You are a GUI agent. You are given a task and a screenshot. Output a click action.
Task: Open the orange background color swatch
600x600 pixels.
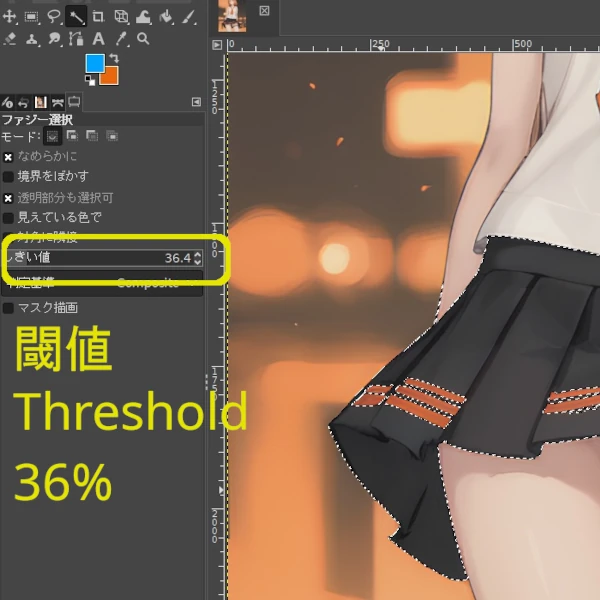pyautogui.click(x=111, y=78)
